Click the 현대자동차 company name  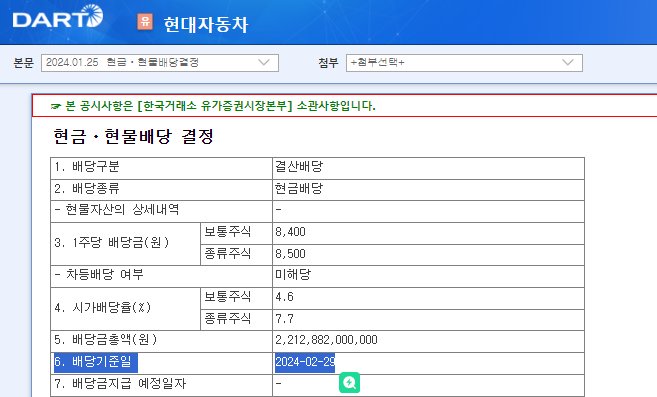(206, 24)
